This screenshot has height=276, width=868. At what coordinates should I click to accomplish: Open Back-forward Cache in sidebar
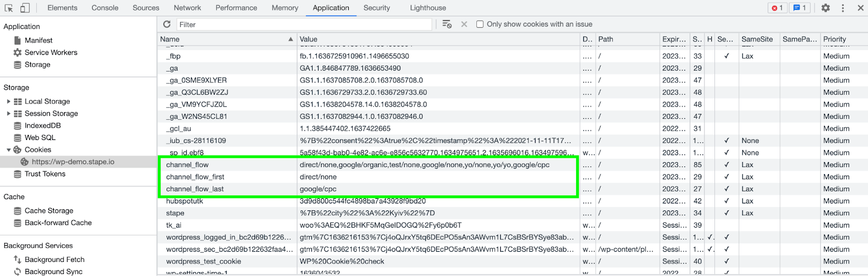pos(58,222)
